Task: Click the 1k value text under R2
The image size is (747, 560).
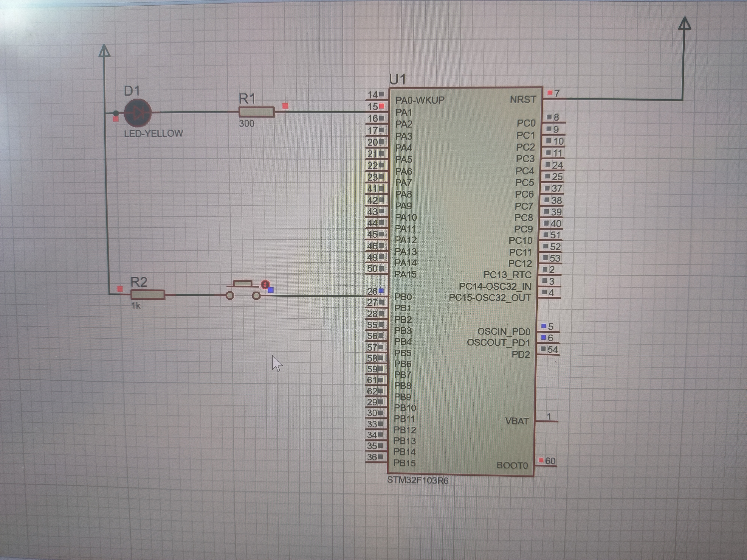Action: tap(136, 306)
